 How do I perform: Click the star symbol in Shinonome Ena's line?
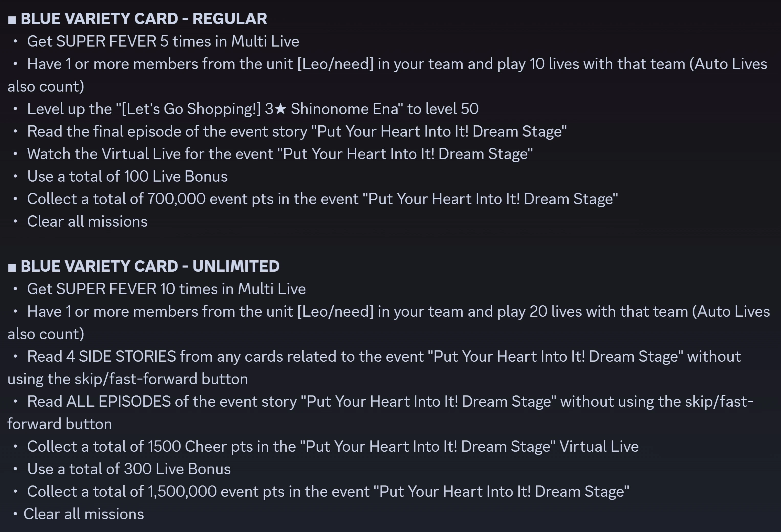click(x=280, y=109)
